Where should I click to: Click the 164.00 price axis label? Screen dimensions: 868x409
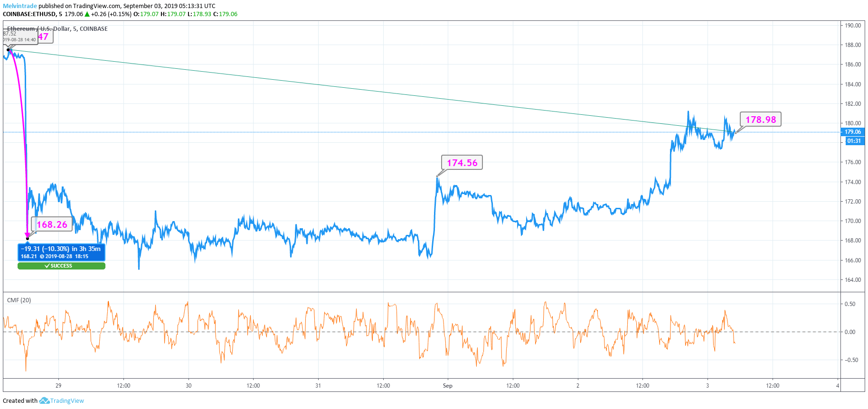pyautogui.click(x=853, y=280)
